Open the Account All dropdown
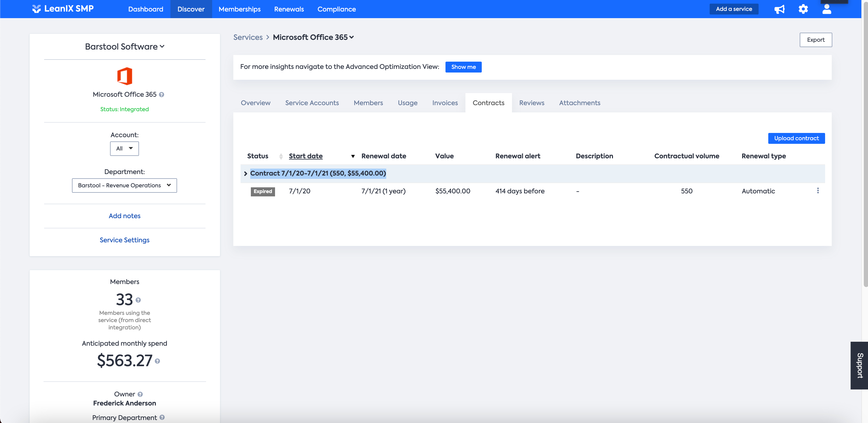The image size is (868, 423). pyautogui.click(x=124, y=149)
